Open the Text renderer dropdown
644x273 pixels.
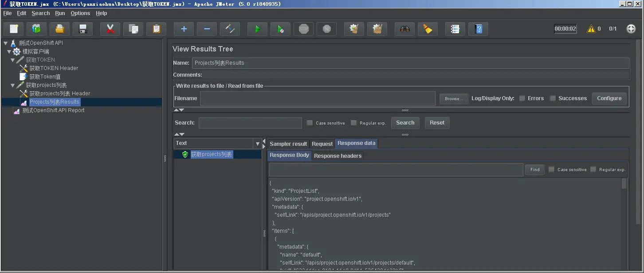(257, 143)
